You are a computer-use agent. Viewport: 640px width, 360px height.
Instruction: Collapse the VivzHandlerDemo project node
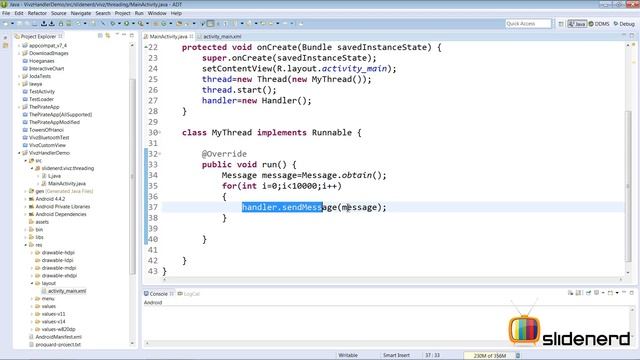point(19,153)
